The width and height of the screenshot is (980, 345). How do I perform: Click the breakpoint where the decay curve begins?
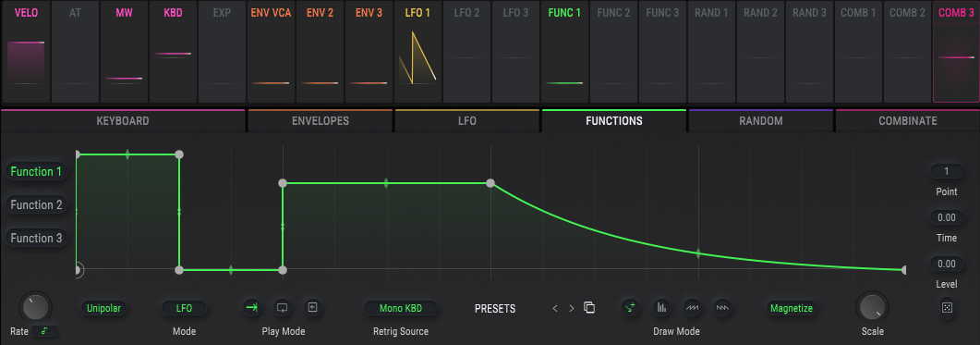coord(490,183)
